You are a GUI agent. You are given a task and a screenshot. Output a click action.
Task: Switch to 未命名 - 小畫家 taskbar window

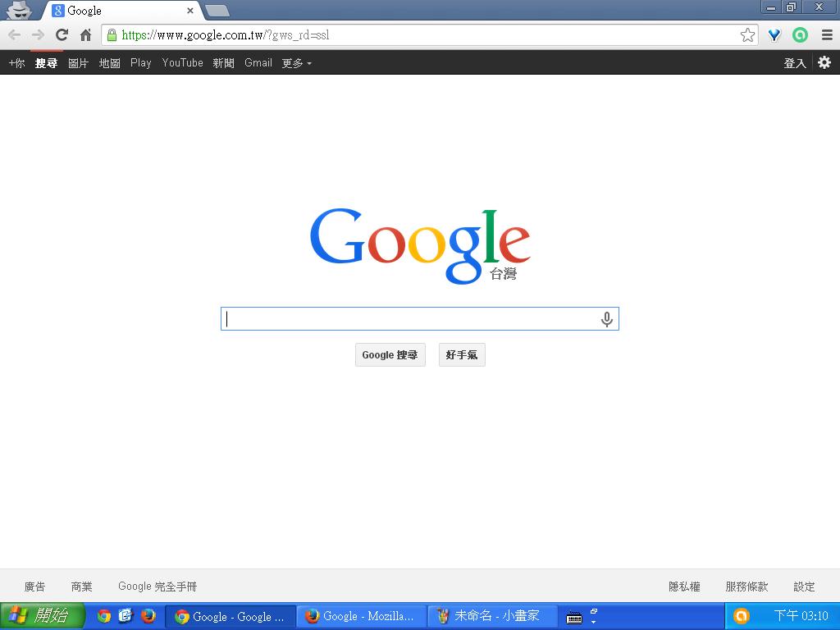(493, 617)
